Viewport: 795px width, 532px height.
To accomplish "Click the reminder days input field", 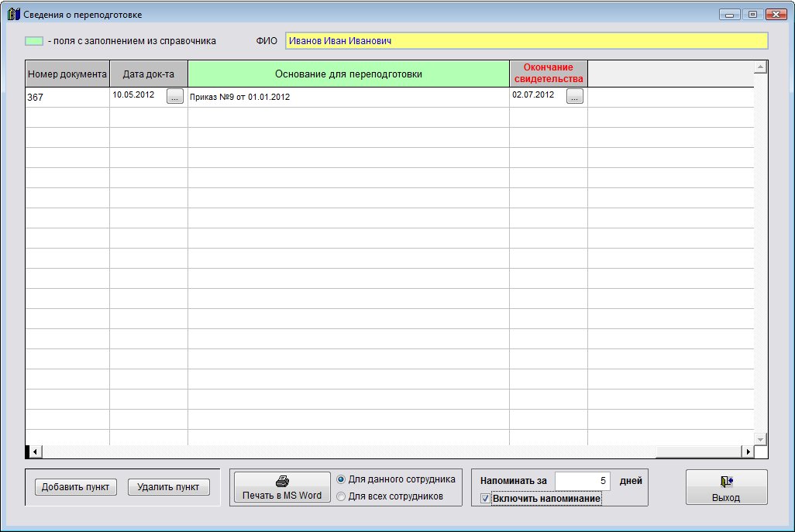I will tap(582, 481).
